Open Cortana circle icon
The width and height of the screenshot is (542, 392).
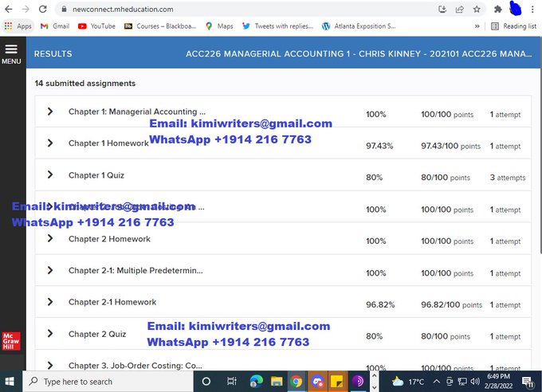(206, 382)
